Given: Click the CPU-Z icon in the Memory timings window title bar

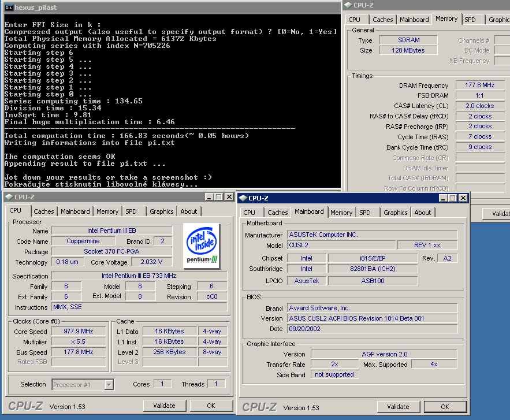Looking at the screenshot, I should coord(348,5).
